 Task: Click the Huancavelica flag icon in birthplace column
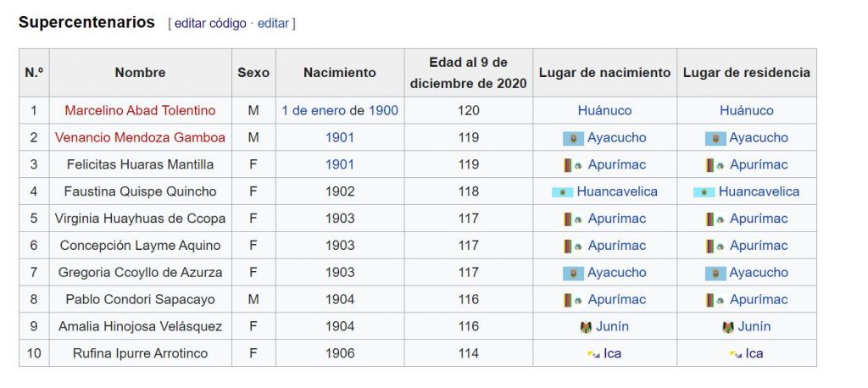click(563, 192)
